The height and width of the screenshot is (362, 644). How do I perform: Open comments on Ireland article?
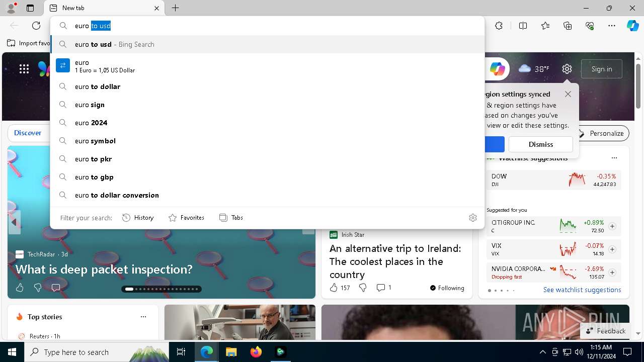click(x=384, y=288)
